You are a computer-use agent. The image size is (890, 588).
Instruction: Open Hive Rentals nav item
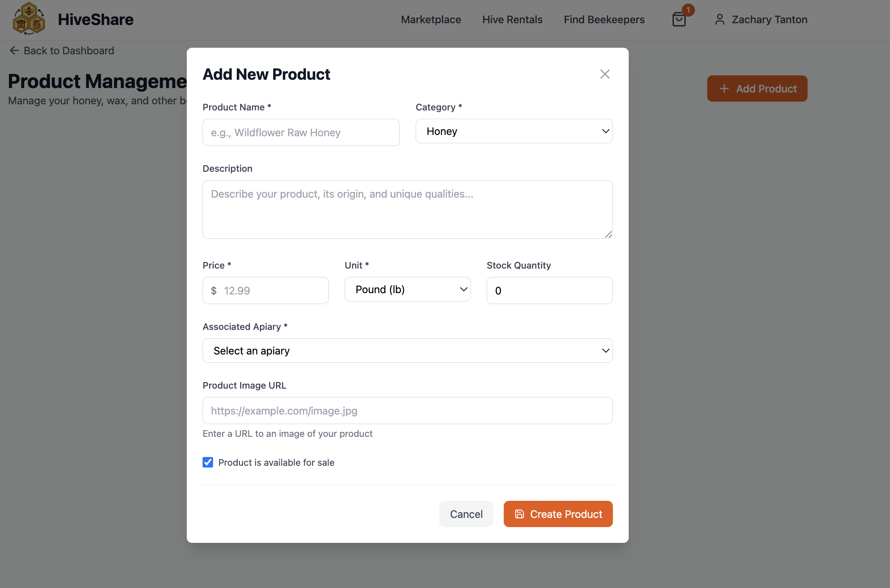(x=512, y=20)
